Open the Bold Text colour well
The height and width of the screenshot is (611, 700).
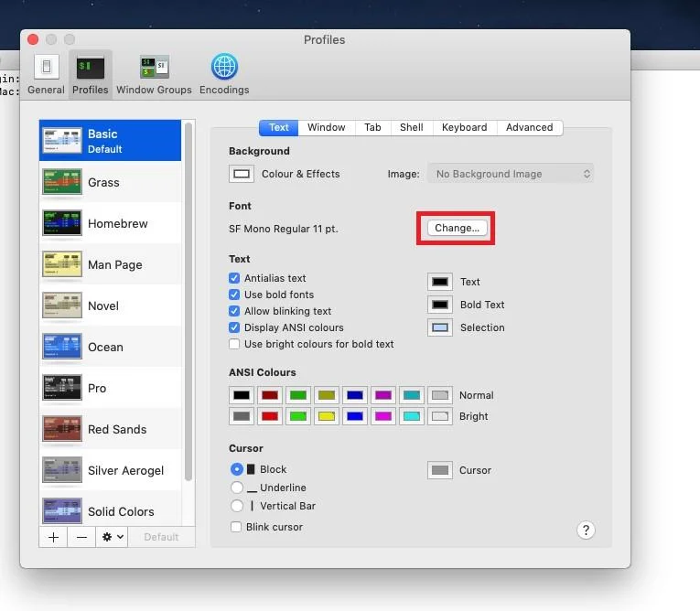440,305
